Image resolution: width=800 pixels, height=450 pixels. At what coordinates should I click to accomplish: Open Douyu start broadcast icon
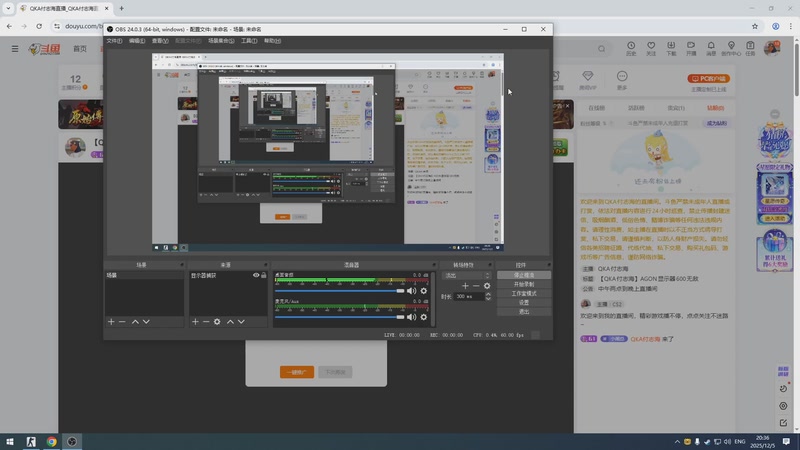691,48
